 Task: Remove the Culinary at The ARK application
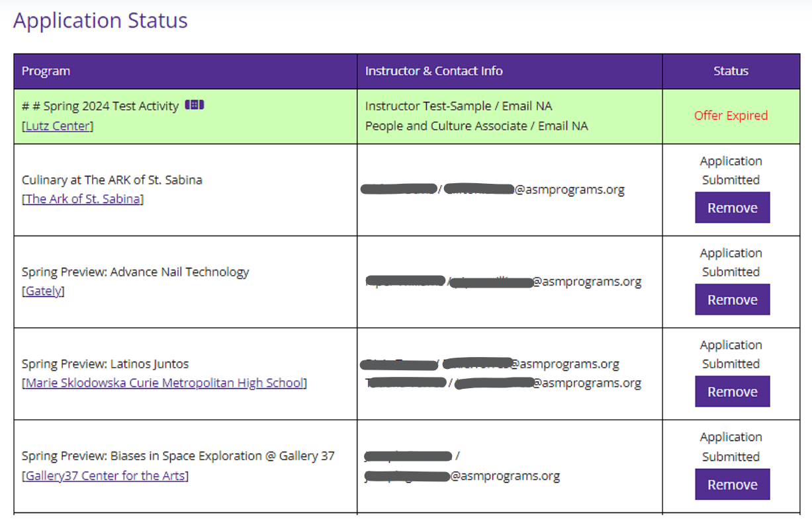point(732,208)
